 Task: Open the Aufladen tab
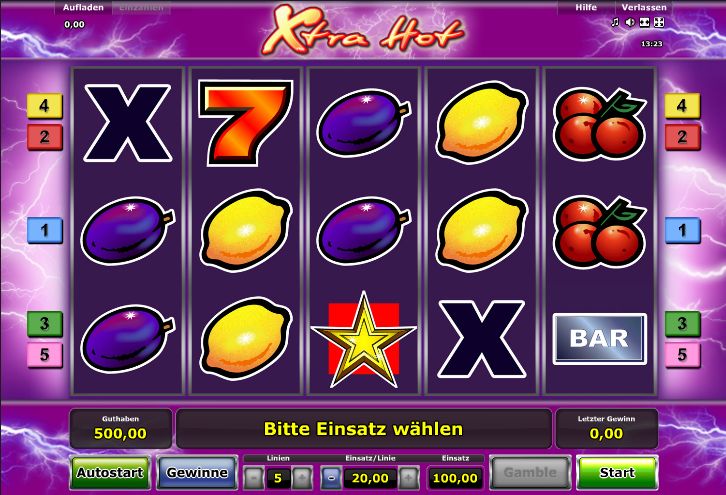(x=83, y=7)
